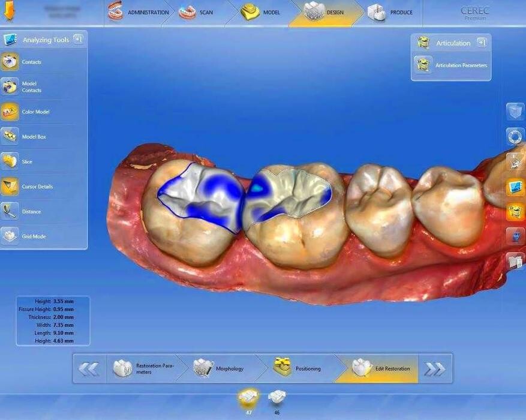Image resolution: width=526 pixels, height=420 pixels.
Task: Collapse the Articulation panel
Action: pos(481,43)
